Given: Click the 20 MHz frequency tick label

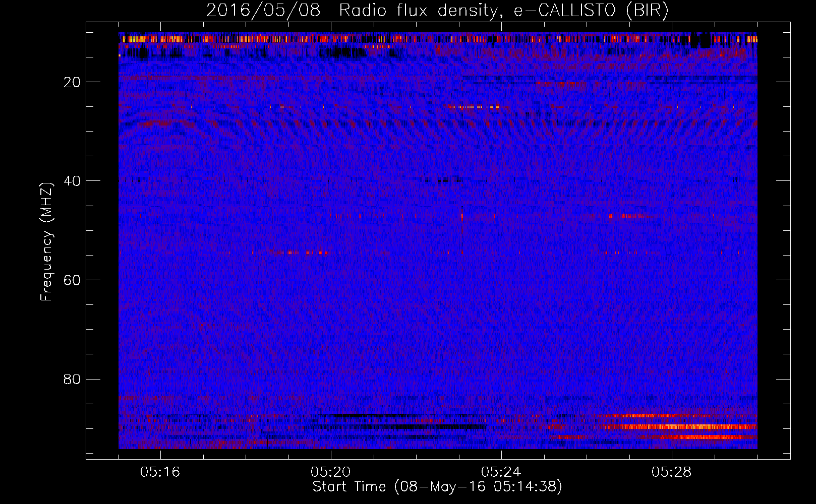Looking at the screenshot, I should [73, 82].
